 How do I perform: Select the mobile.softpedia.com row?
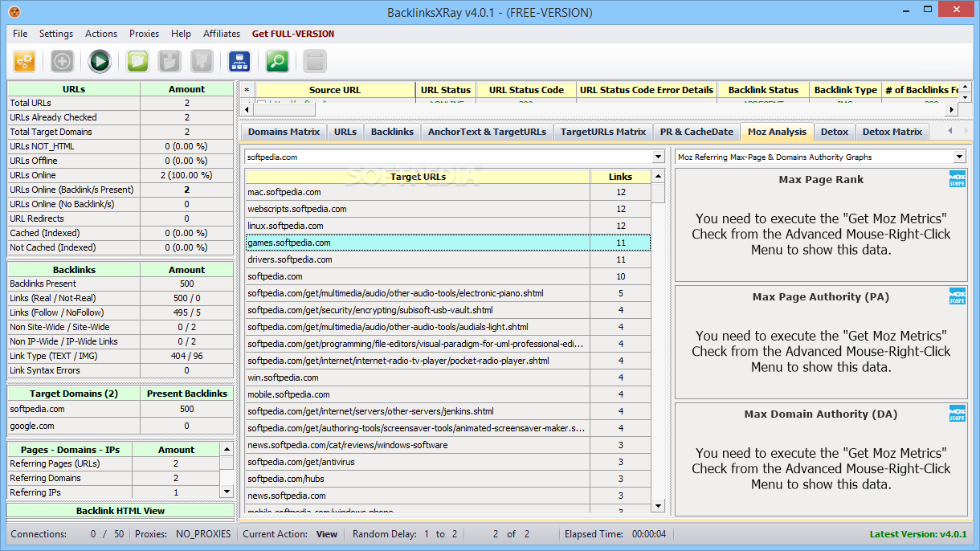pos(448,394)
